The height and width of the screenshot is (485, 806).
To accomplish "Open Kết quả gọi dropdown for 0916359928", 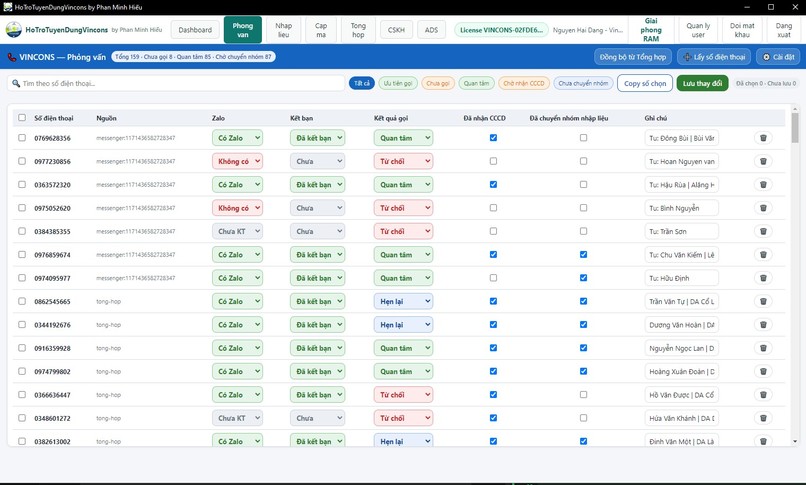I will pos(403,348).
